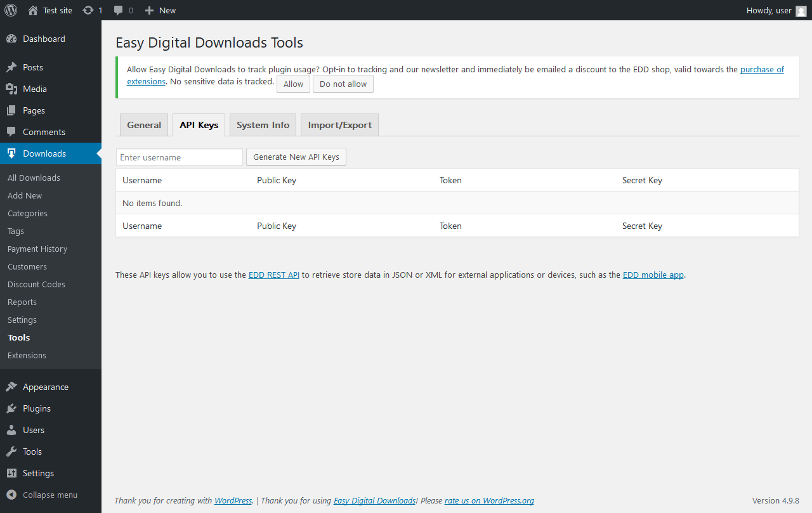This screenshot has width=812, height=513.
Task: Click Generate New API Keys button
Action: pos(296,157)
